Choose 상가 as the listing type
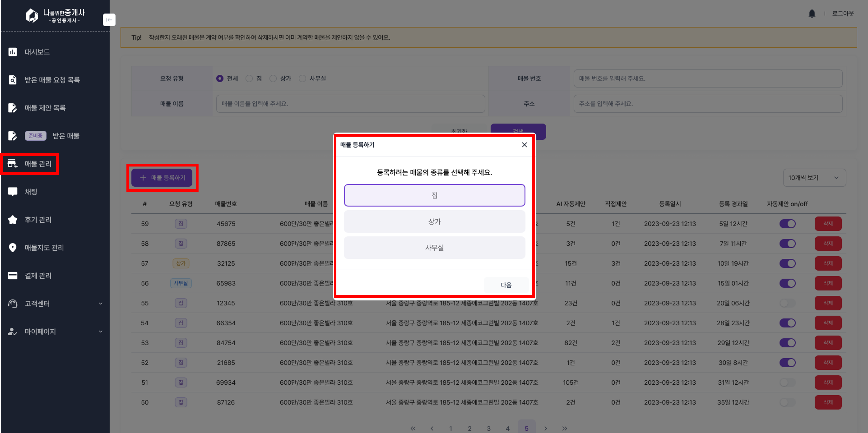Image resolution: width=868 pixels, height=433 pixels. [x=434, y=221]
